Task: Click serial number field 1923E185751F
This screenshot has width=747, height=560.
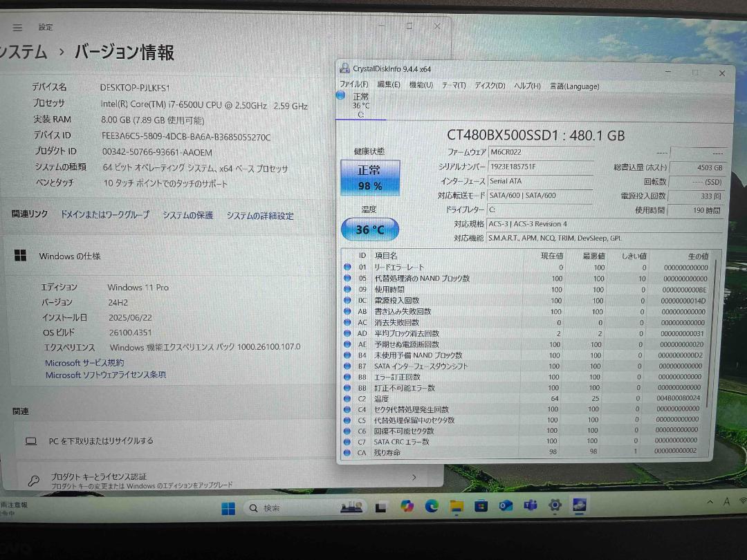Action: (x=541, y=167)
